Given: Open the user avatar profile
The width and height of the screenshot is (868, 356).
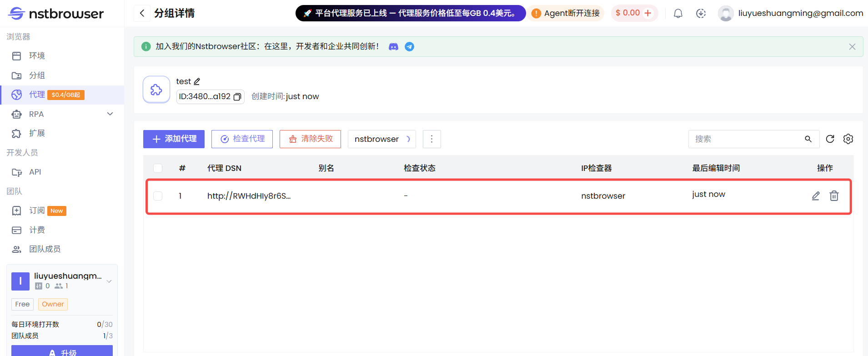Looking at the screenshot, I should (726, 13).
